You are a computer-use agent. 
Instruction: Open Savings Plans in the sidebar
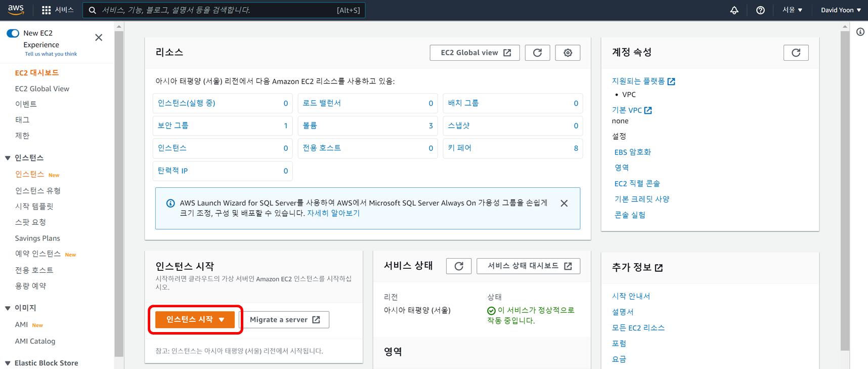(x=37, y=238)
